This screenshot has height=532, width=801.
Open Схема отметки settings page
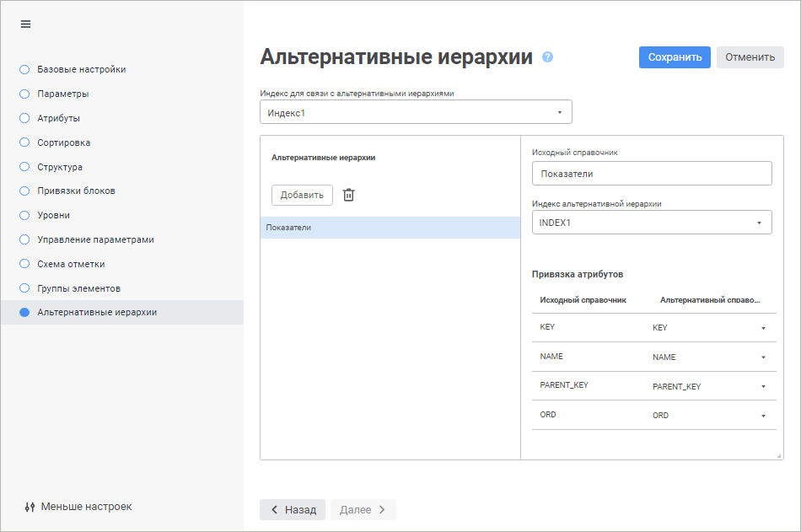[71, 264]
